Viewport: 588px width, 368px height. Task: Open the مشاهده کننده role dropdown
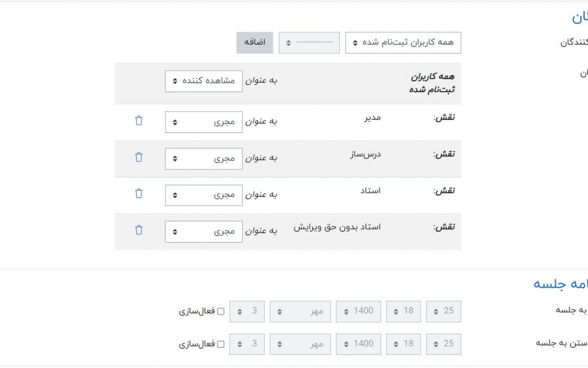tap(204, 81)
